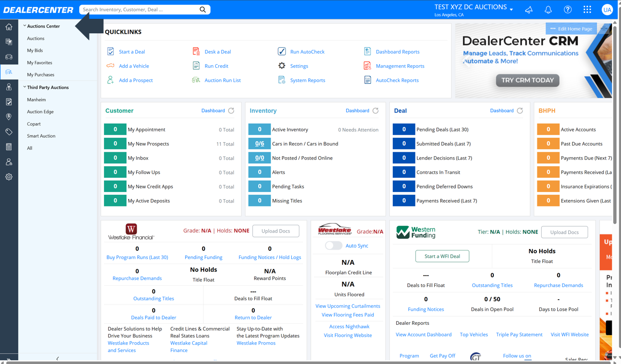Click the Pending Deals (Last 30) count tile
The image size is (621, 364).
pyautogui.click(x=404, y=130)
